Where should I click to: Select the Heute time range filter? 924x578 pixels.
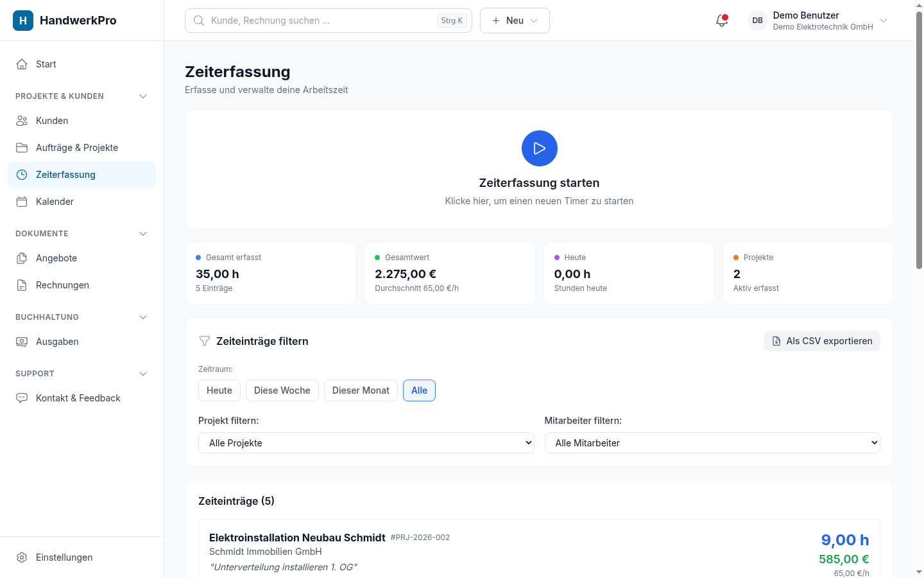pos(219,390)
